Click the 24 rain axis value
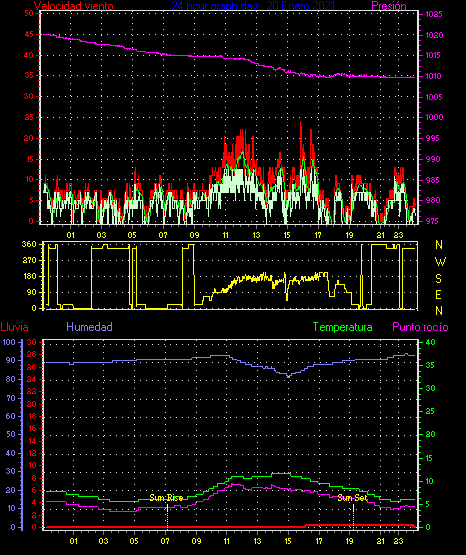The height and width of the screenshot is (555, 466). tap(31, 379)
